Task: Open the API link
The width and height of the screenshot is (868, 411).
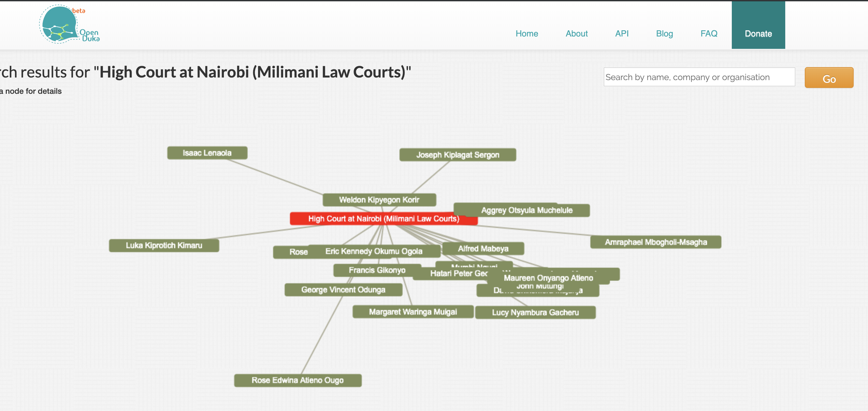Action: click(x=621, y=34)
